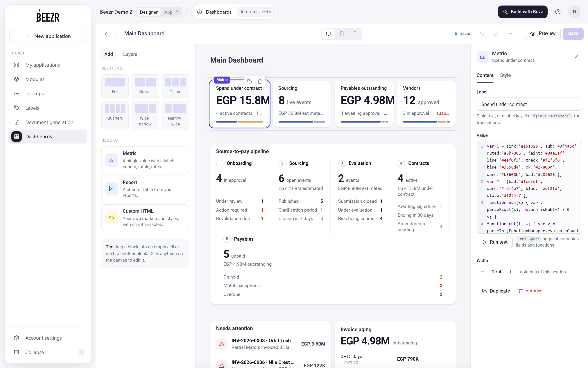Screen dimensions: 588x368
Task: Collapse the left sidebar
Action: point(48,352)
